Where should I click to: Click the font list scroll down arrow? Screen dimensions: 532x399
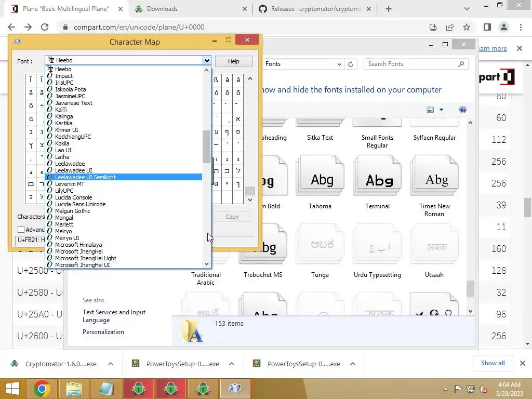click(x=207, y=263)
